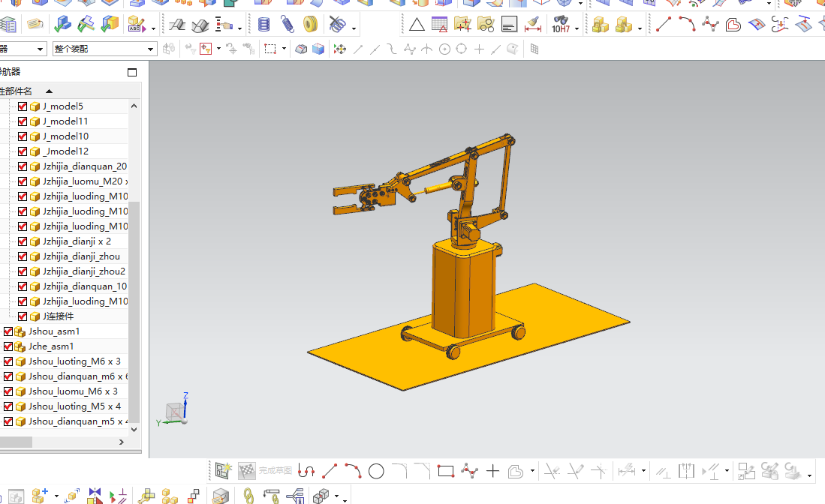Uncheck the J_model5 component checkbox
825x504 pixels.
[22, 106]
